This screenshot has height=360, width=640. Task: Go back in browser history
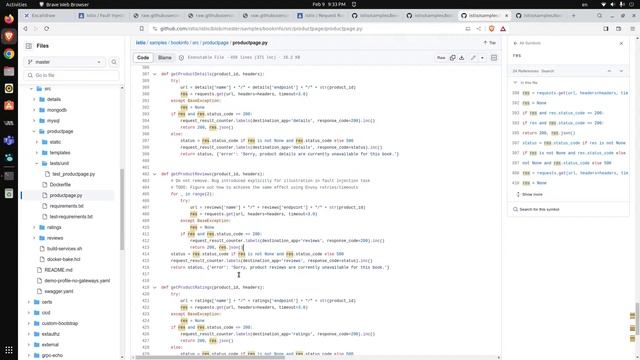click(25, 29)
